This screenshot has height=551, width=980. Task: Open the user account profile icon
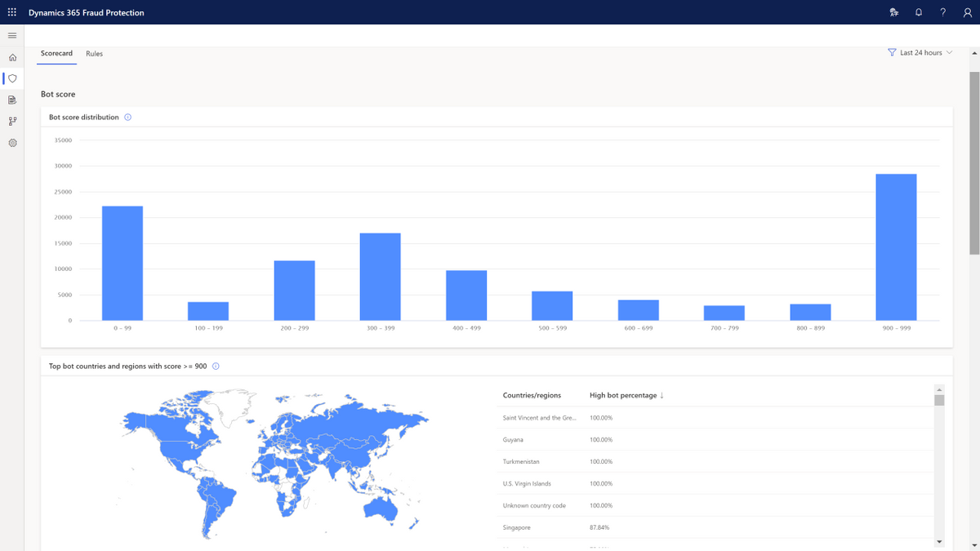[x=968, y=12]
